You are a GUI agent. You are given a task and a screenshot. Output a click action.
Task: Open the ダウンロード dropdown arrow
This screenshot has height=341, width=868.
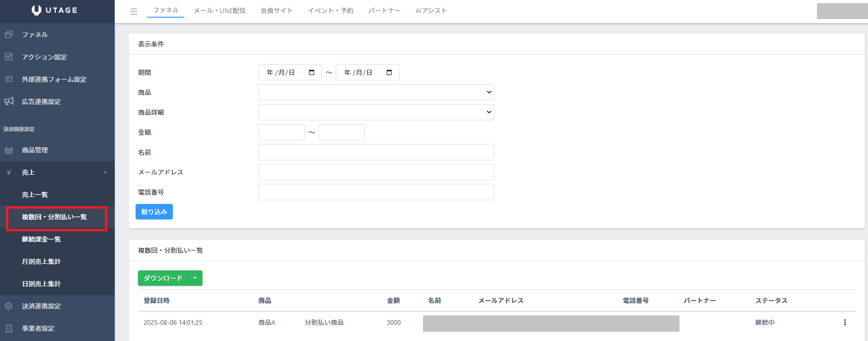195,278
